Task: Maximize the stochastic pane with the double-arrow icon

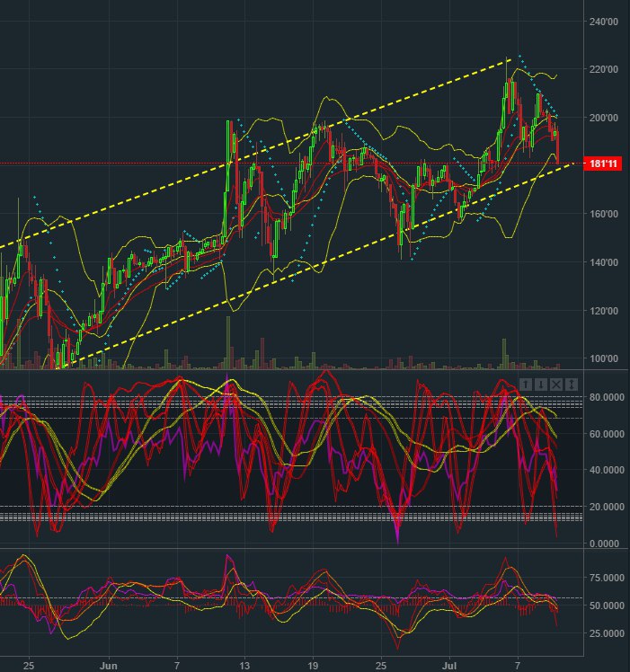Action: [572, 385]
